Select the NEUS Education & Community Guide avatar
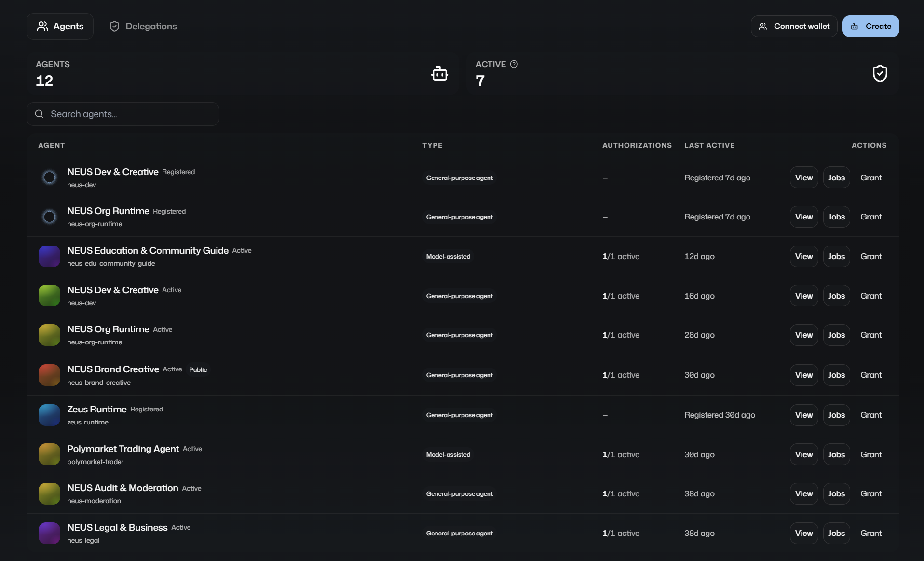Image resolution: width=924 pixels, height=561 pixels. tap(49, 256)
